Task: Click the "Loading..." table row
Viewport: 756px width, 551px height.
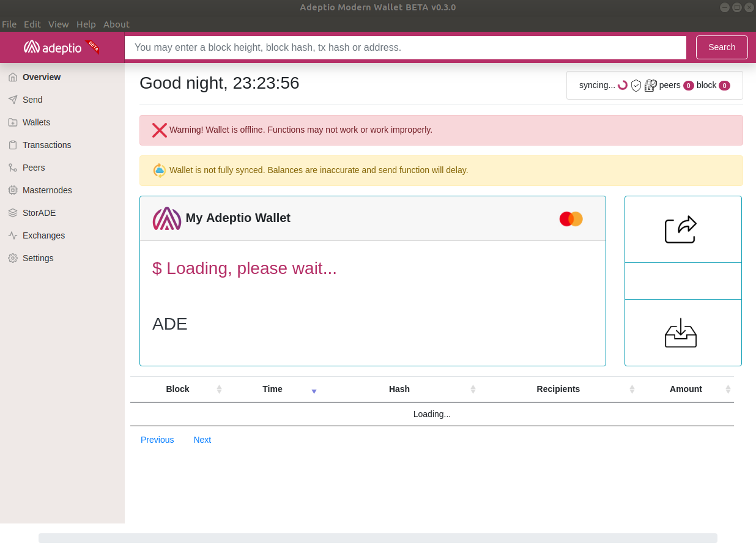Action: click(x=432, y=414)
